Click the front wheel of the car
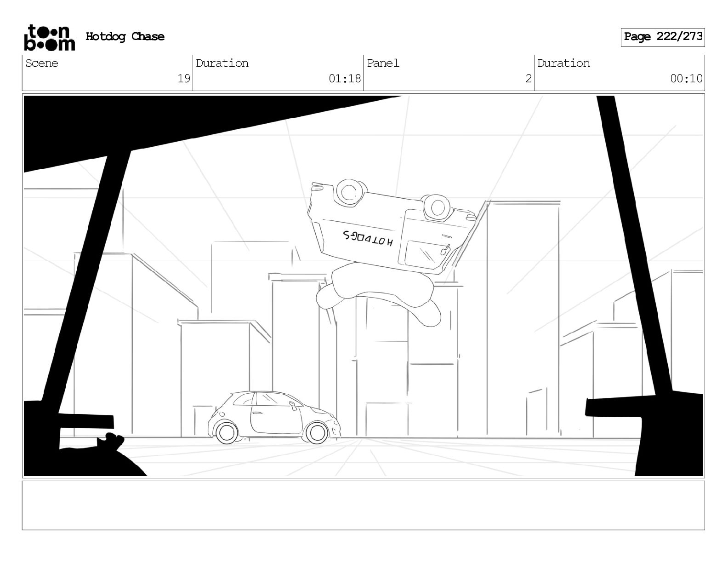The width and height of the screenshot is (728, 563). pyautogui.click(x=316, y=432)
